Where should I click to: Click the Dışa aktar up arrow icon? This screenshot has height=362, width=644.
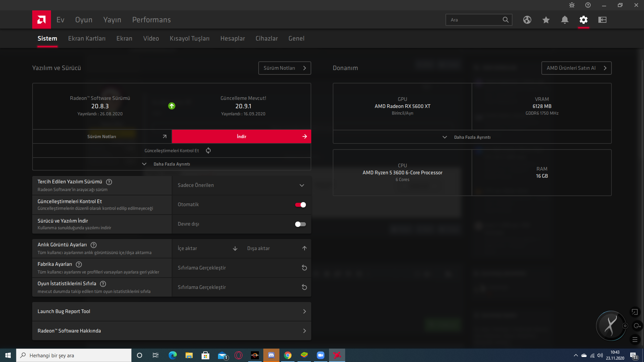[x=305, y=248]
